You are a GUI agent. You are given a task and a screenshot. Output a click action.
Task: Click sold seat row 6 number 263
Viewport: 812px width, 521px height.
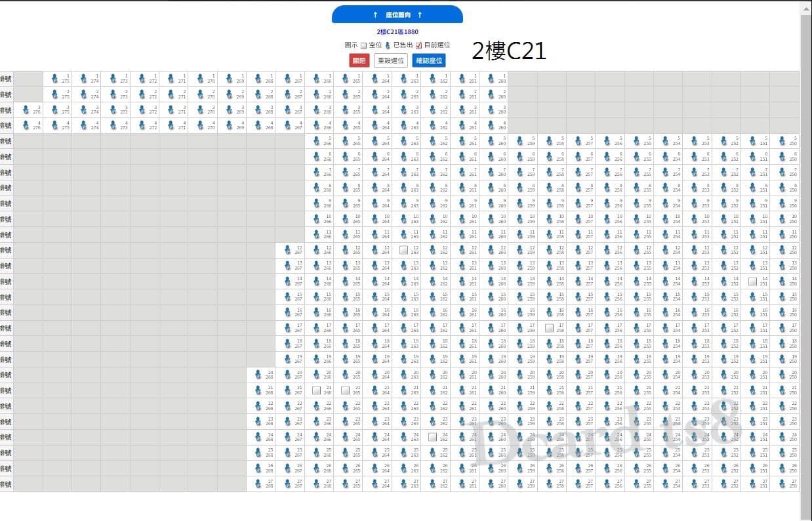click(x=404, y=156)
